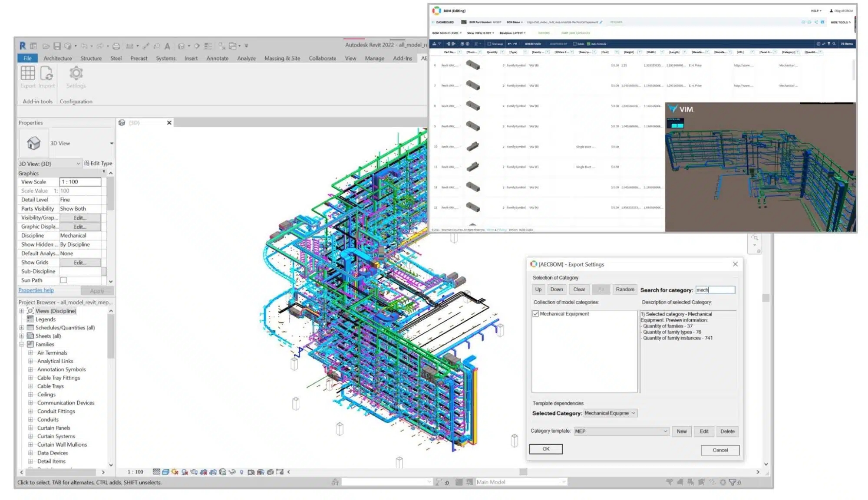Click OK in Export Settings dialog
Image resolution: width=868 pixels, height=500 pixels.
coord(546,449)
